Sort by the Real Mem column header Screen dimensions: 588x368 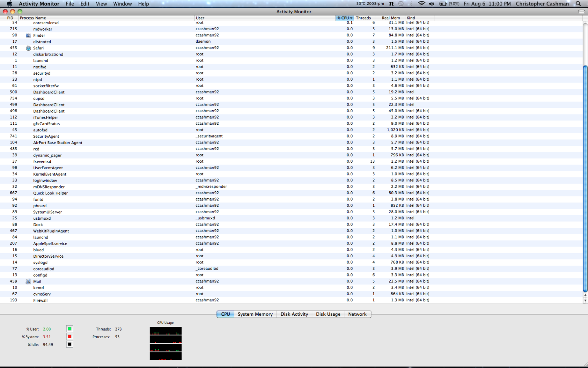[x=391, y=18]
